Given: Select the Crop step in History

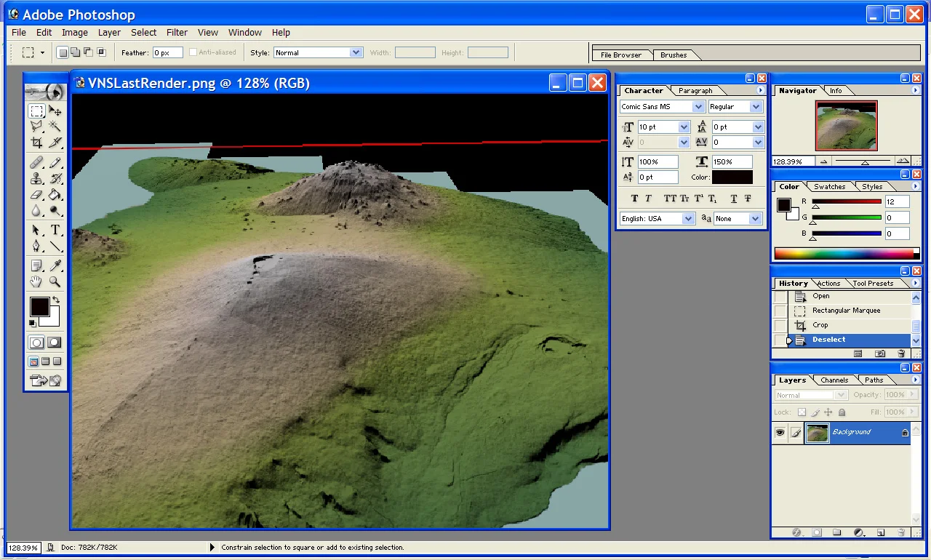Looking at the screenshot, I should coord(820,325).
